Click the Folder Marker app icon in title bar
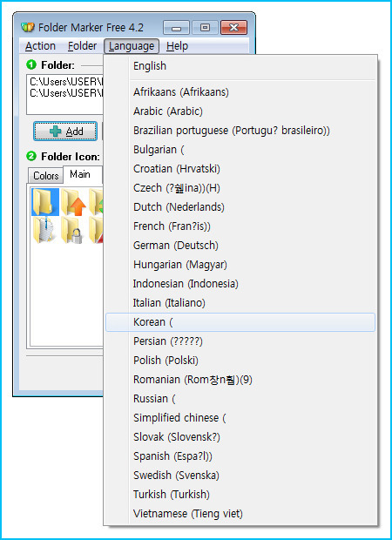The image size is (392, 540). [x=28, y=28]
